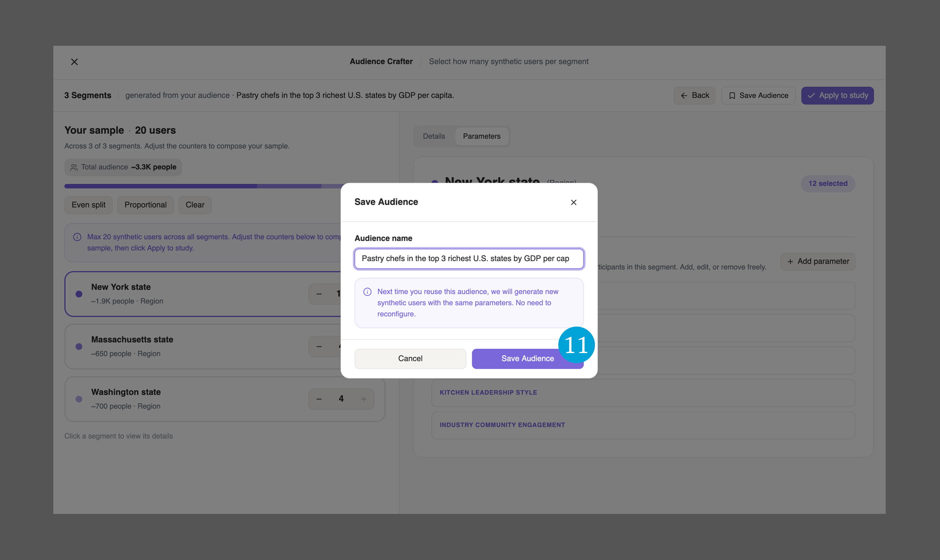Image resolution: width=940 pixels, height=560 pixels.
Task: Choose Proportional distribution
Action: [x=145, y=205]
